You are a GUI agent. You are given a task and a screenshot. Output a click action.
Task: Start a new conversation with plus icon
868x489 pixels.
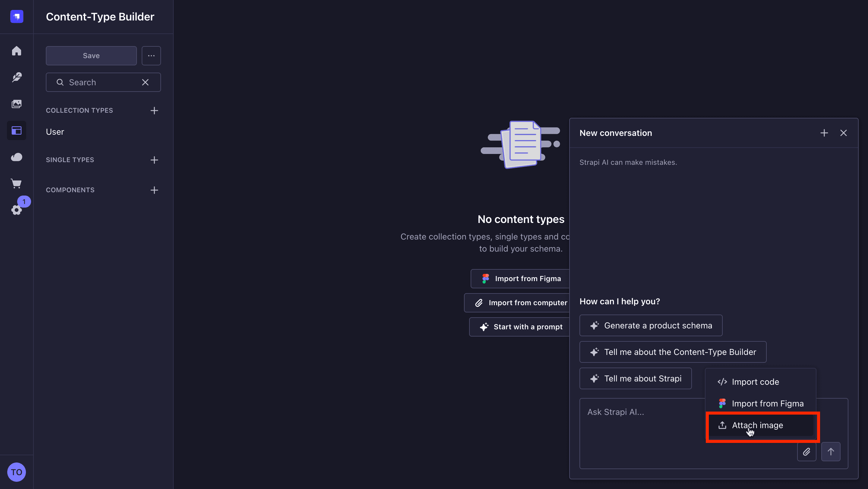pyautogui.click(x=824, y=133)
